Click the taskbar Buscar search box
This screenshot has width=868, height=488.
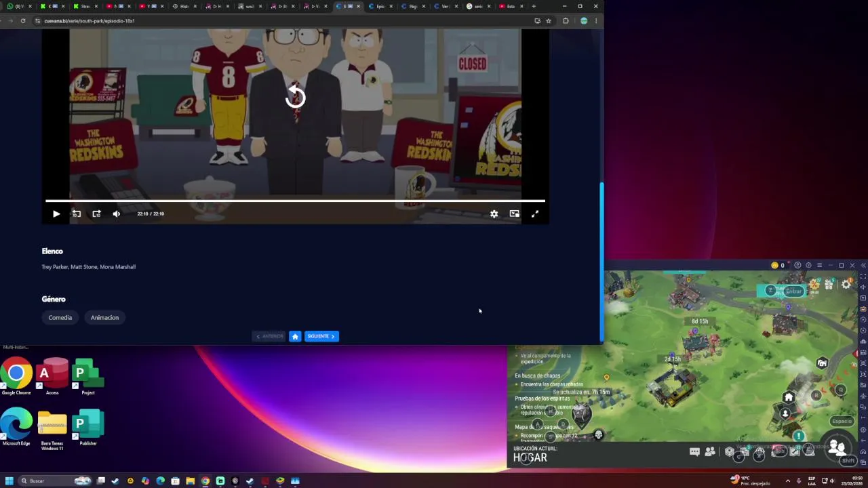(x=55, y=481)
